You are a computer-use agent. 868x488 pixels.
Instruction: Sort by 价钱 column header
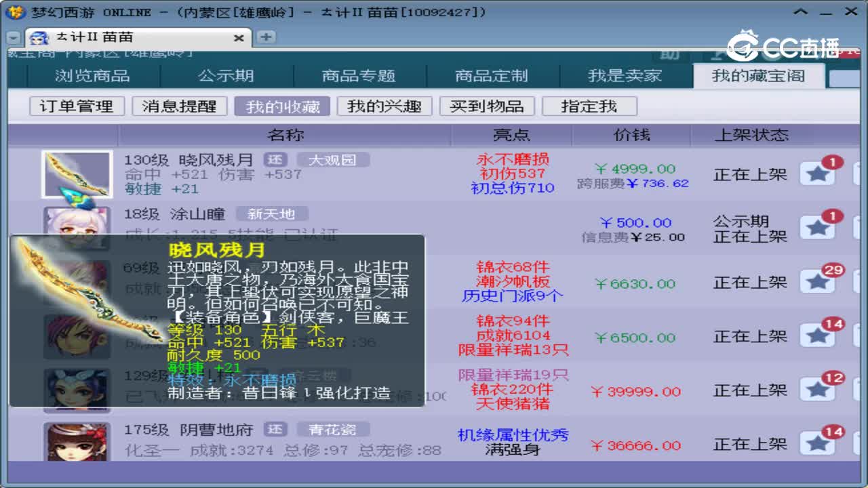coord(631,135)
